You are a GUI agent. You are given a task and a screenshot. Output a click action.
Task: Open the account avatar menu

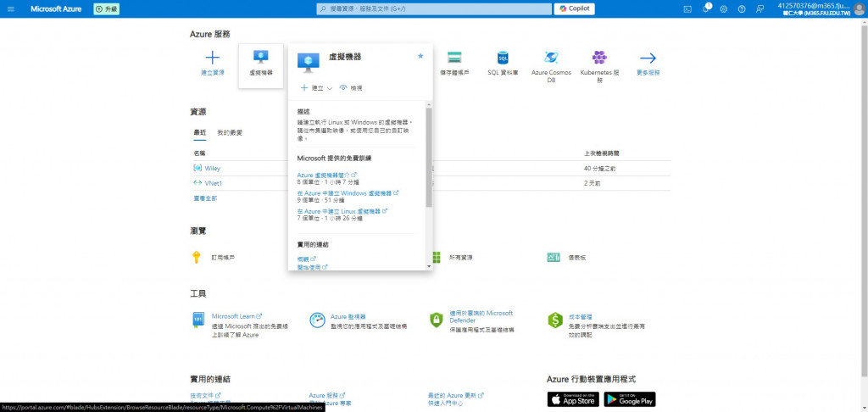[x=859, y=8]
